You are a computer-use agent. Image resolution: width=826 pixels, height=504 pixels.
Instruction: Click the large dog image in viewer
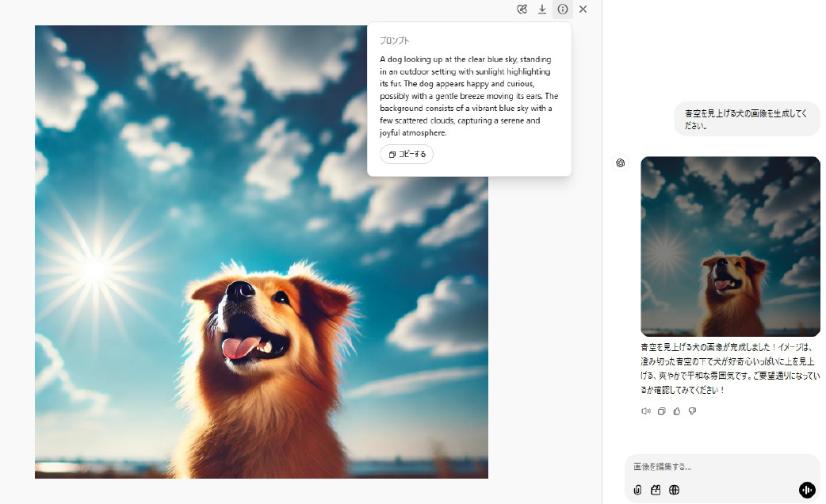coord(262,252)
